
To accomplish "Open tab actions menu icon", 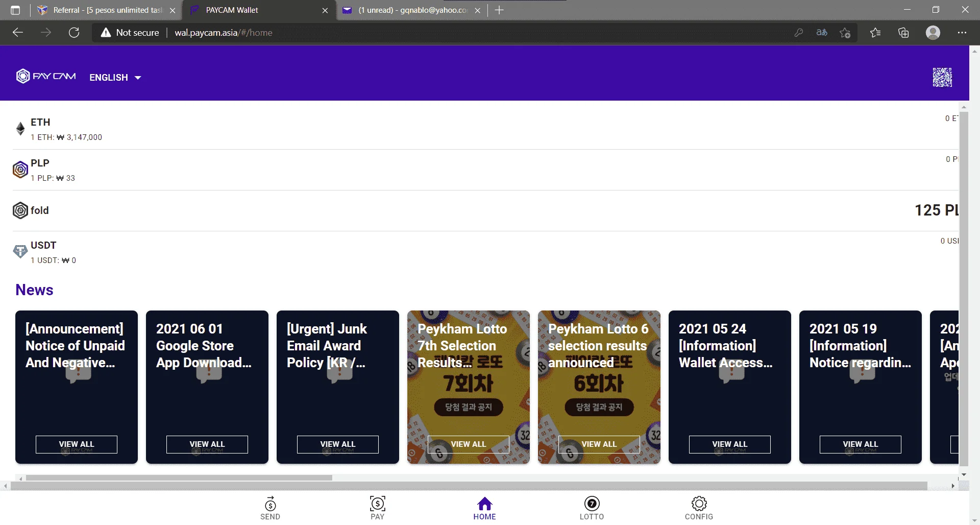I will [15, 10].
